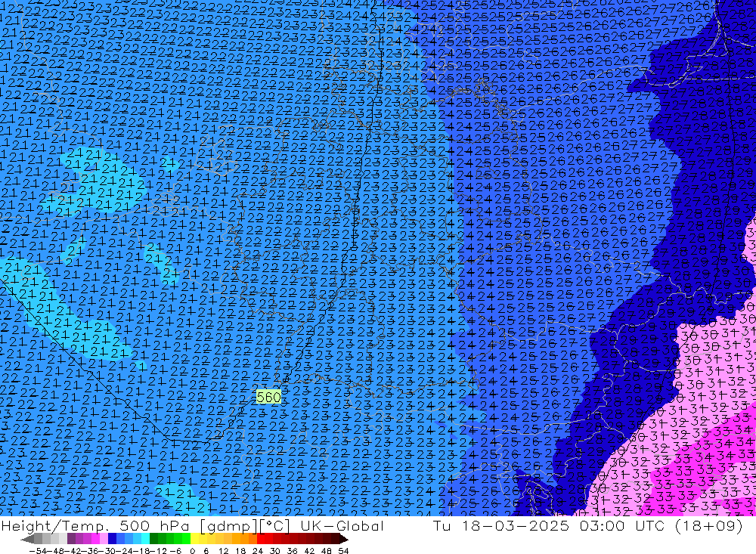Click the '-54' label on the color scale

(38, 551)
